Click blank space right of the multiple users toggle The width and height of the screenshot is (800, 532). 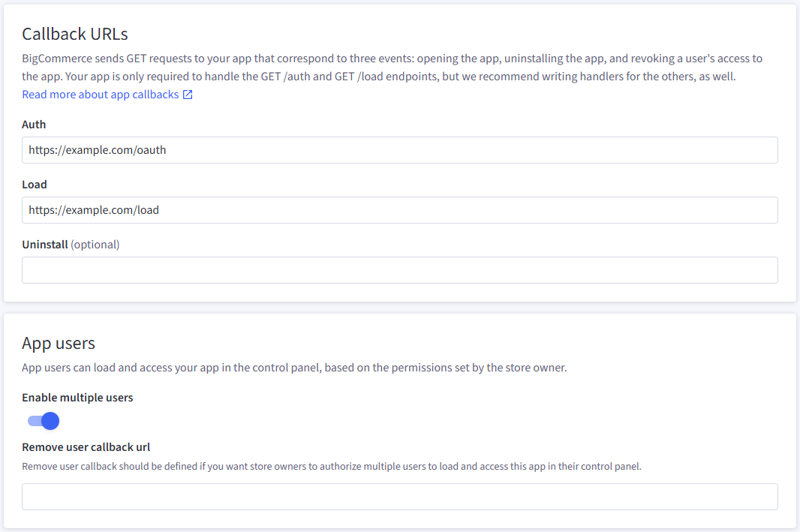click(375, 421)
